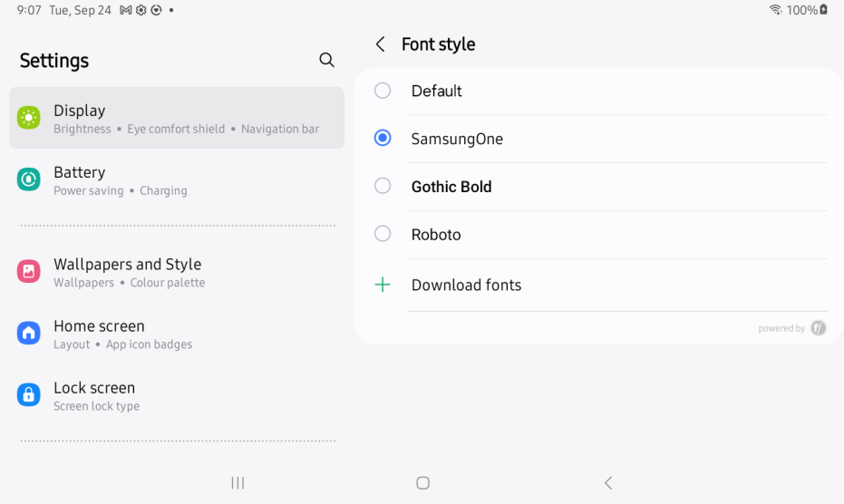Tap the green plus icon for fonts

[383, 285]
